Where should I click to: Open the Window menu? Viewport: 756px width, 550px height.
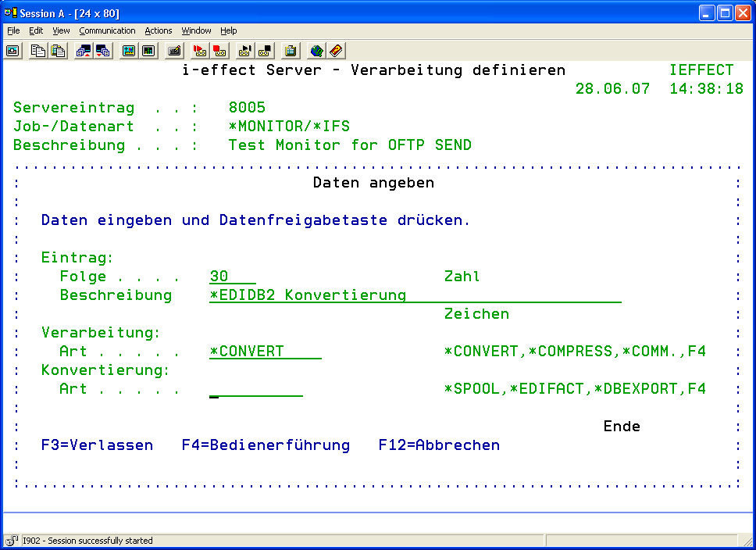point(196,30)
